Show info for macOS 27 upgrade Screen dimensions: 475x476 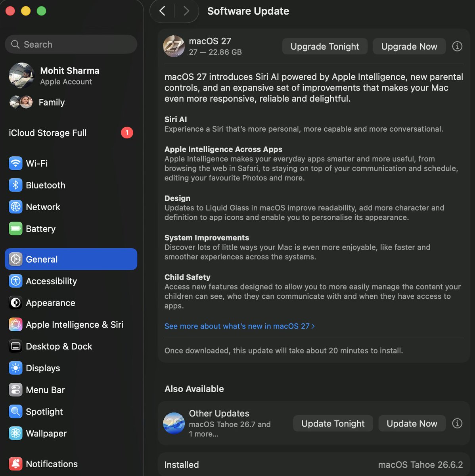pyautogui.click(x=457, y=46)
